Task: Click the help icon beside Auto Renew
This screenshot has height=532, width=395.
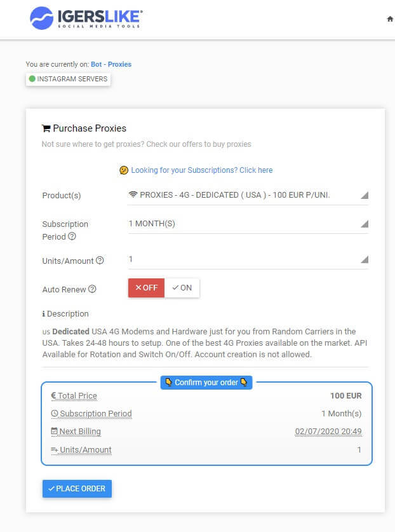Action: coord(92,289)
